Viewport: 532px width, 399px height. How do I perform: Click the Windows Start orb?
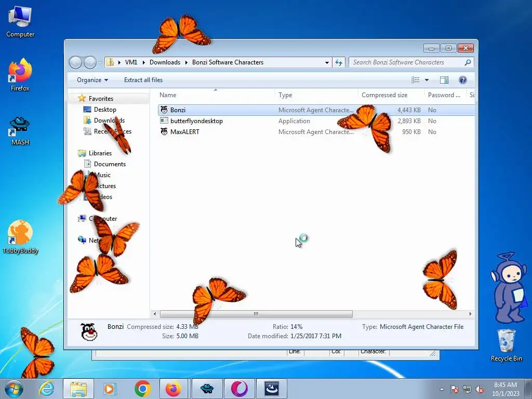pos(14,389)
